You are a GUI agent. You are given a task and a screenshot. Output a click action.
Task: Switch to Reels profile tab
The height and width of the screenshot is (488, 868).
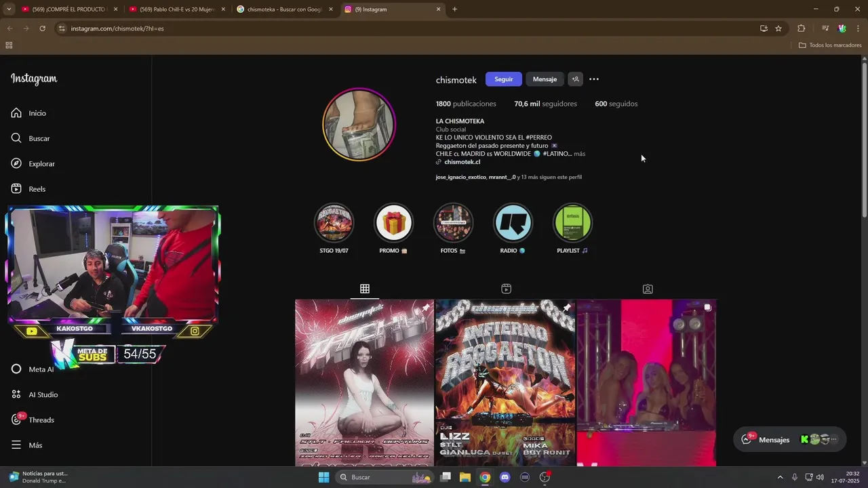pyautogui.click(x=506, y=289)
